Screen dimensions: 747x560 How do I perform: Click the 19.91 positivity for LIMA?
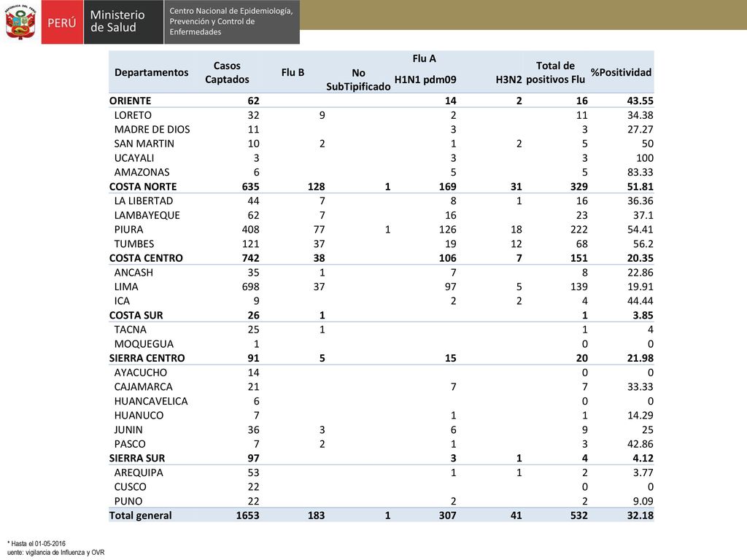pos(640,287)
